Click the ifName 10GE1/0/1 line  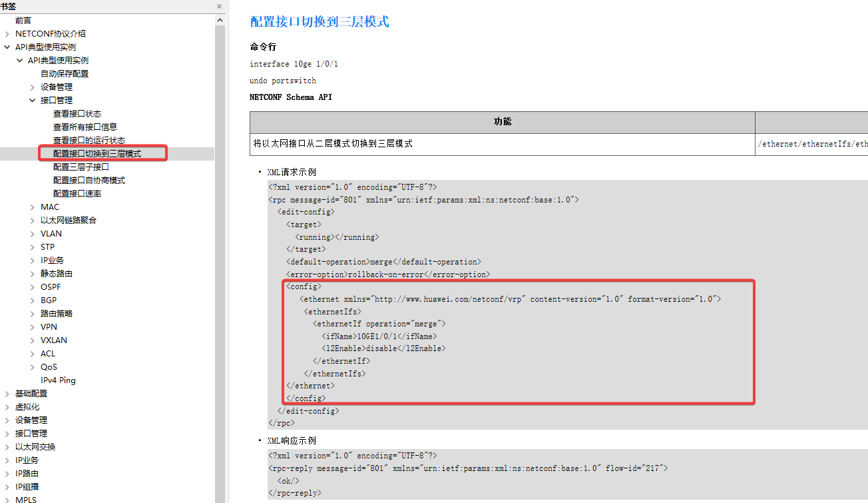pyautogui.click(x=379, y=336)
